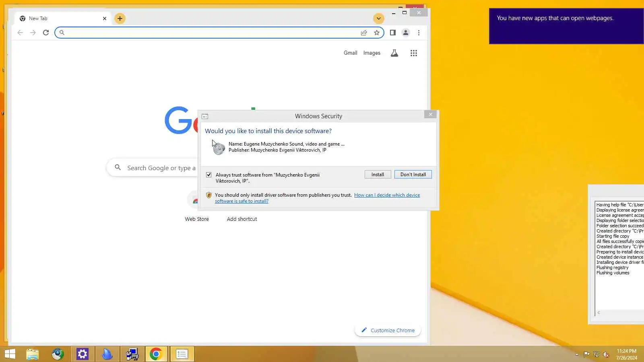This screenshot has width=644, height=362.
Task: Open the Chrome profile avatar menu
Action: click(406, 33)
